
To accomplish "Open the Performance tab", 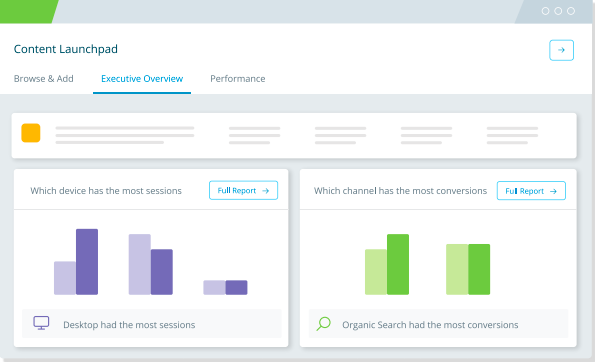I will click(238, 79).
